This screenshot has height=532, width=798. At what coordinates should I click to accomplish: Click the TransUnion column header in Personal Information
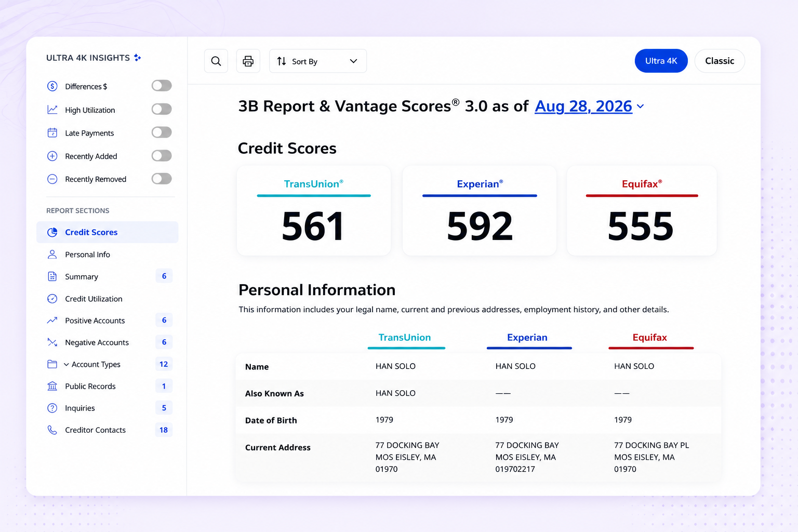[x=405, y=338]
